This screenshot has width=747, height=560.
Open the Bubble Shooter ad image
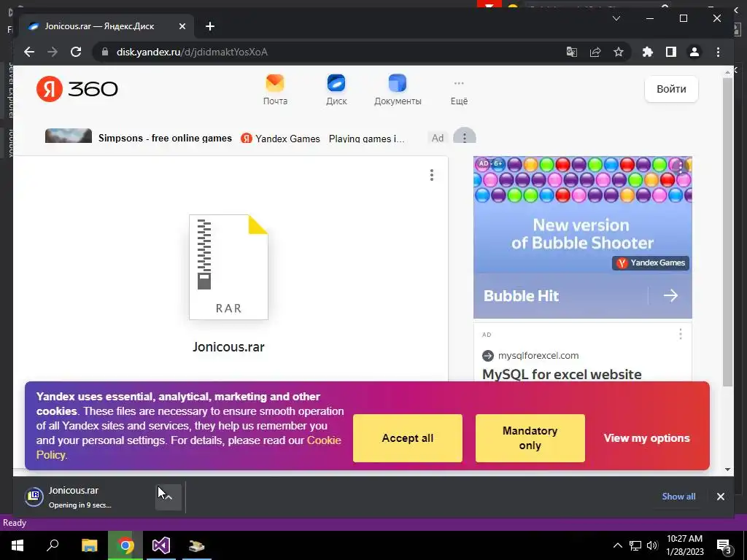pos(583,214)
